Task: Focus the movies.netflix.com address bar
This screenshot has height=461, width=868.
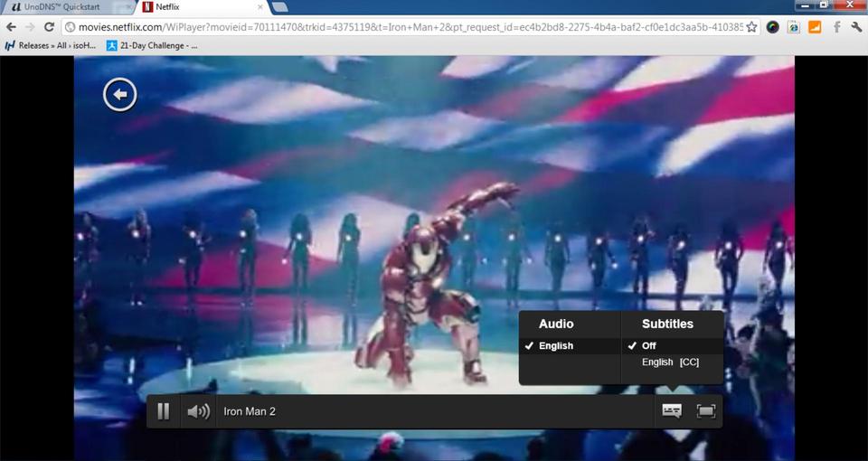Action: pyautogui.click(x=410, y=27)
